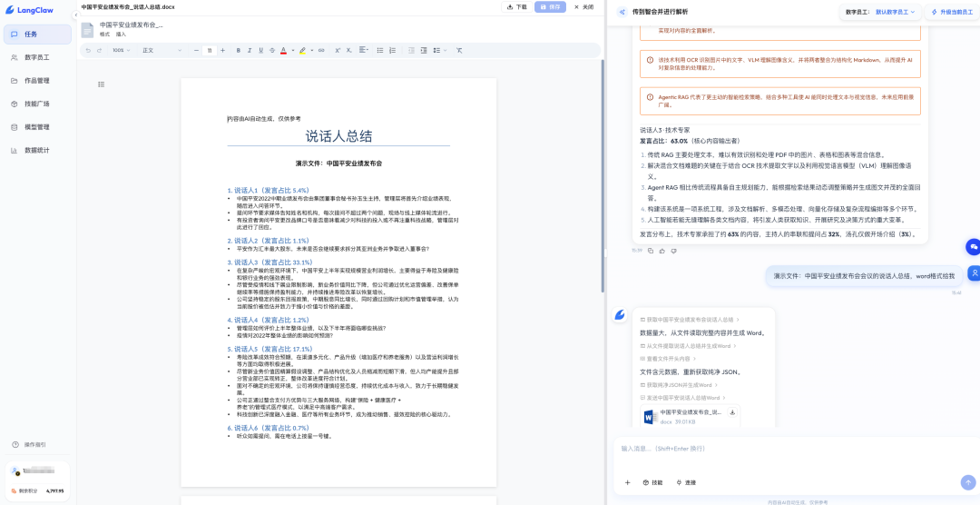Open the document outline icon
The height and width of the screenshot is (505, 980).
102,84
